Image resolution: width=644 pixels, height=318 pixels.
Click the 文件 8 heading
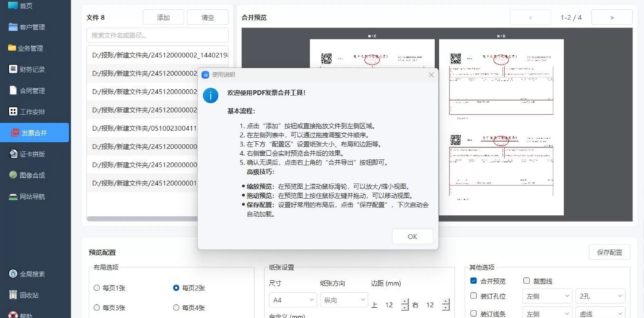(96, 18)
